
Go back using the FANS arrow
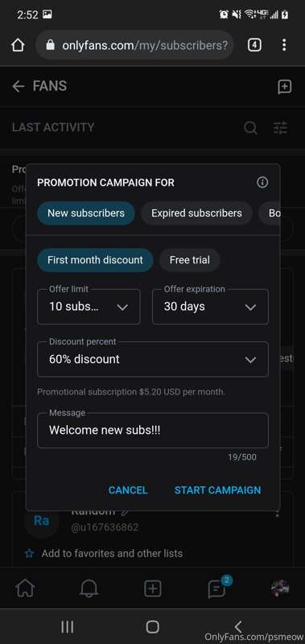[18, 86]
